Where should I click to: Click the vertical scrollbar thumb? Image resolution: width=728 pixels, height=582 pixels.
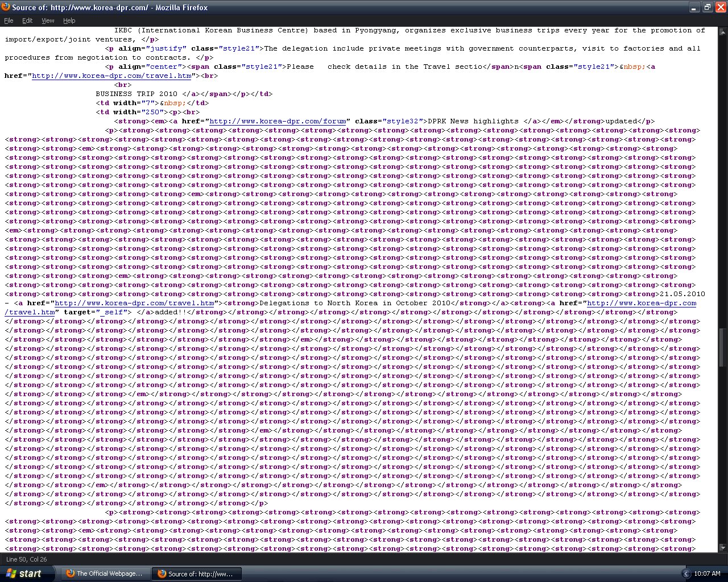point(722,347)
